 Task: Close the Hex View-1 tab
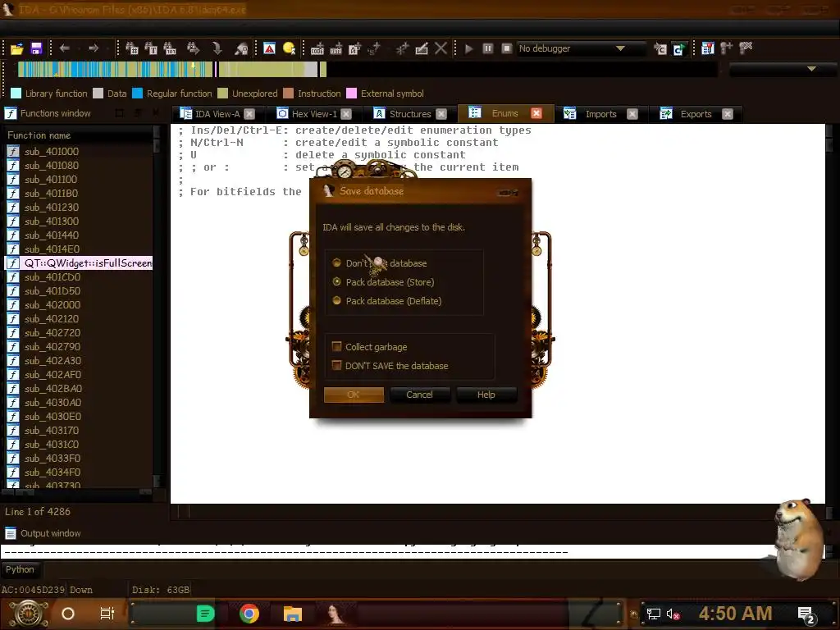[x=346, y=114]
